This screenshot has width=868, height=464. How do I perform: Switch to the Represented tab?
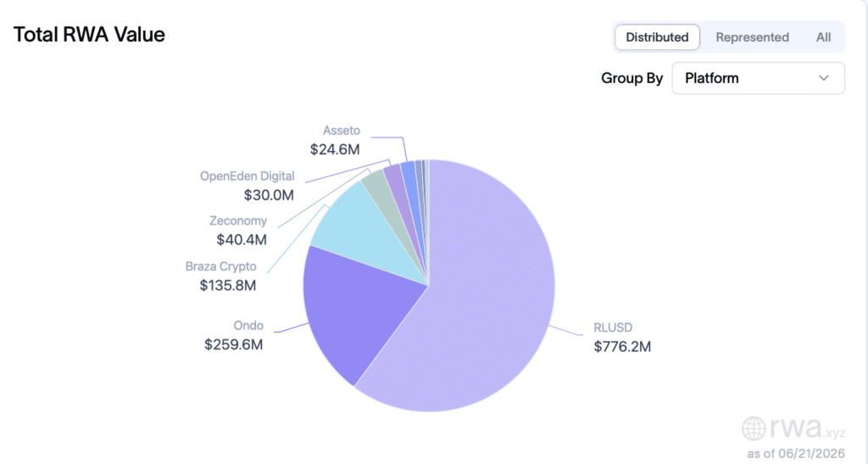(753, 37)
